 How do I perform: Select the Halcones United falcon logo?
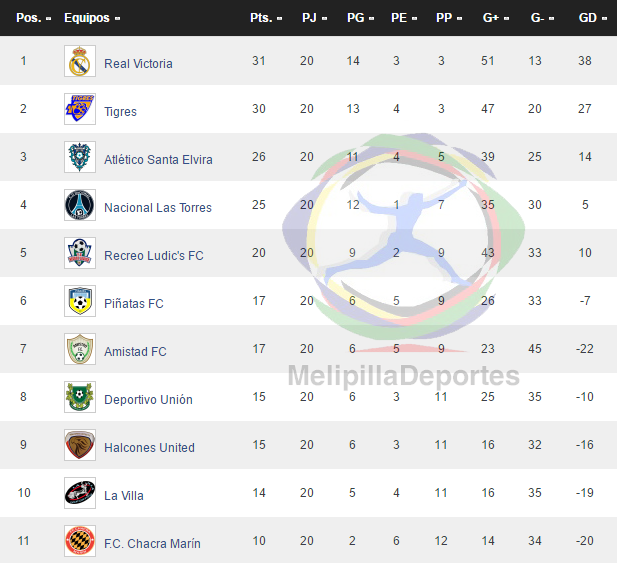80,445
